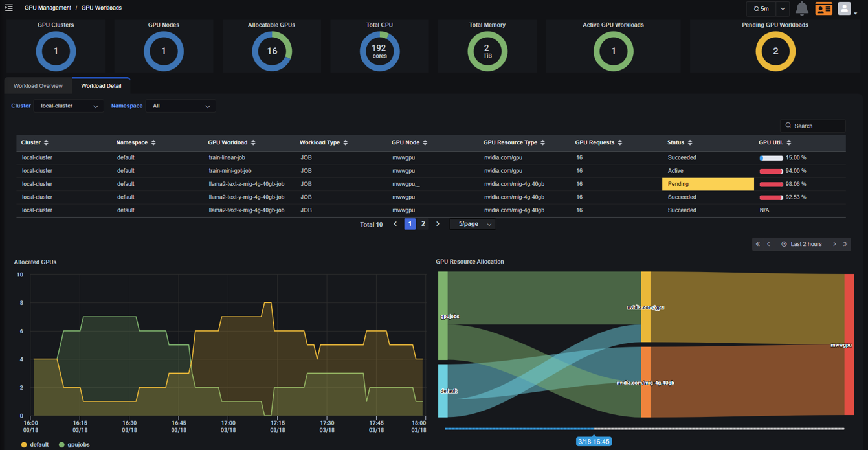The width and height of the screenshot is (868, 450).
Task: Click the search magnifier icon
Action: click(x=788, y=126)
